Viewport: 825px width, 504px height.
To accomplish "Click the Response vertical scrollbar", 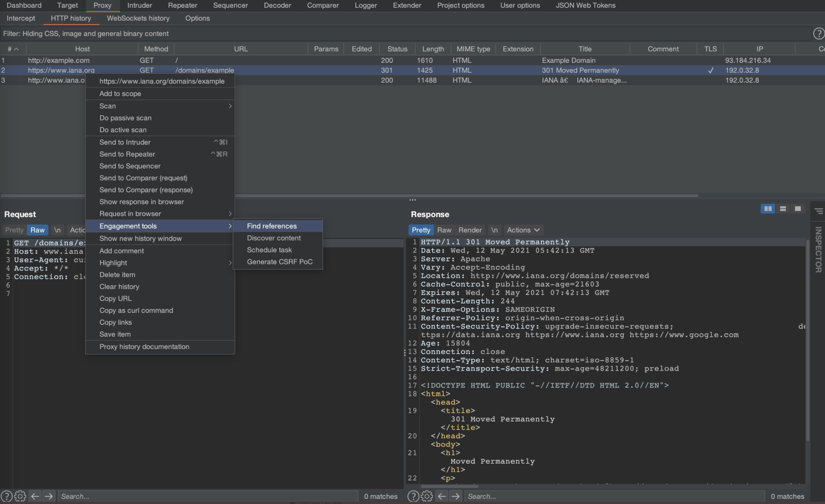I will coord(808,340).
